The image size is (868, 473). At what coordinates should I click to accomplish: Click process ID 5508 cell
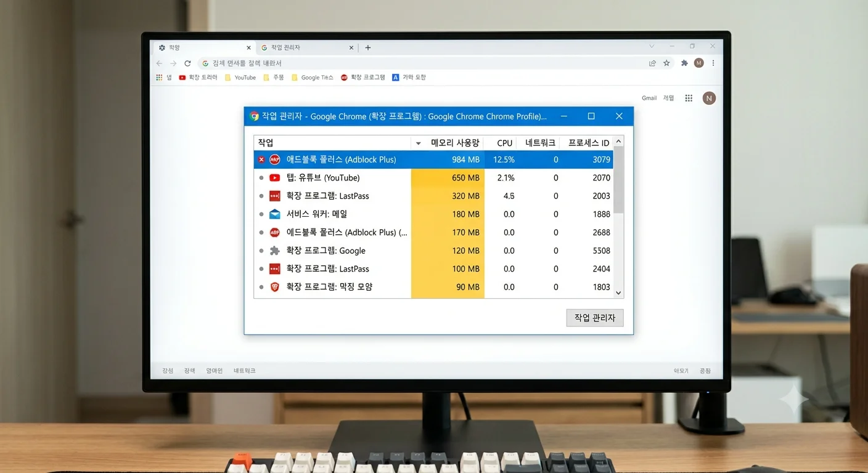tap(601, 251)
